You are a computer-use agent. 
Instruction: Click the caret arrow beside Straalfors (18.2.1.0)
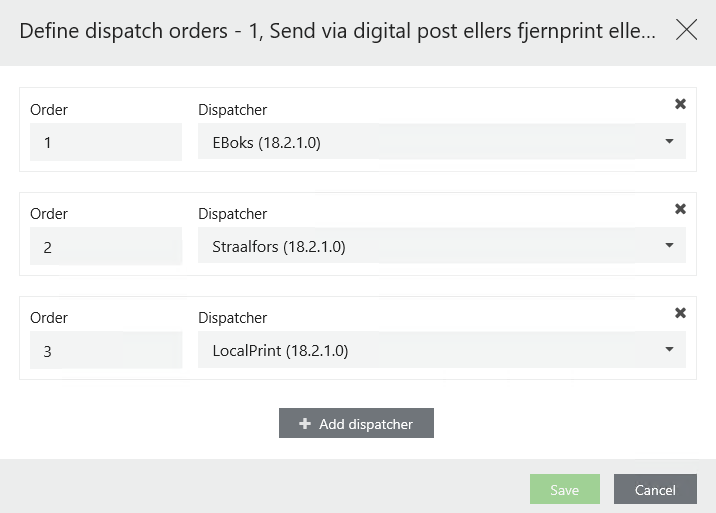[x=669, y=246]
